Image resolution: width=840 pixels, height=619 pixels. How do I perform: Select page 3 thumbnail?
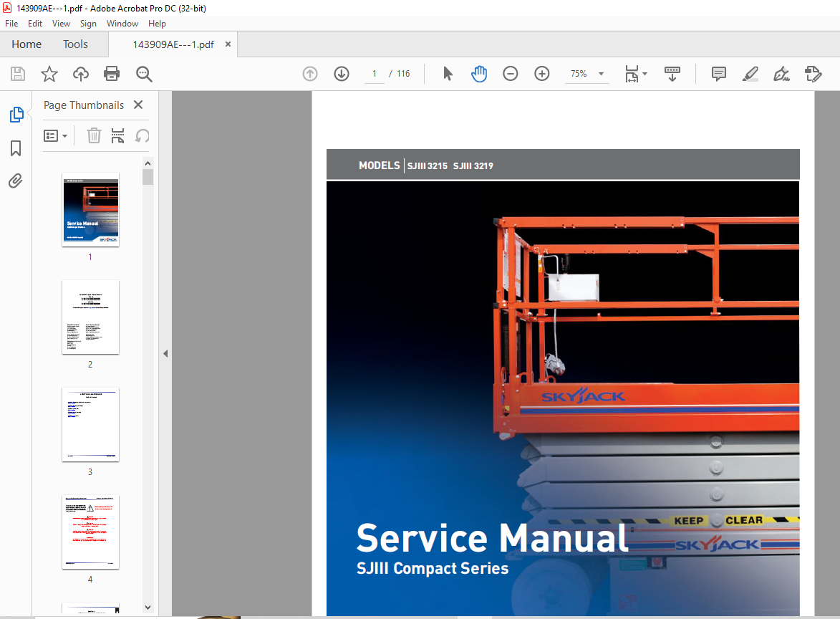(90, 424)
